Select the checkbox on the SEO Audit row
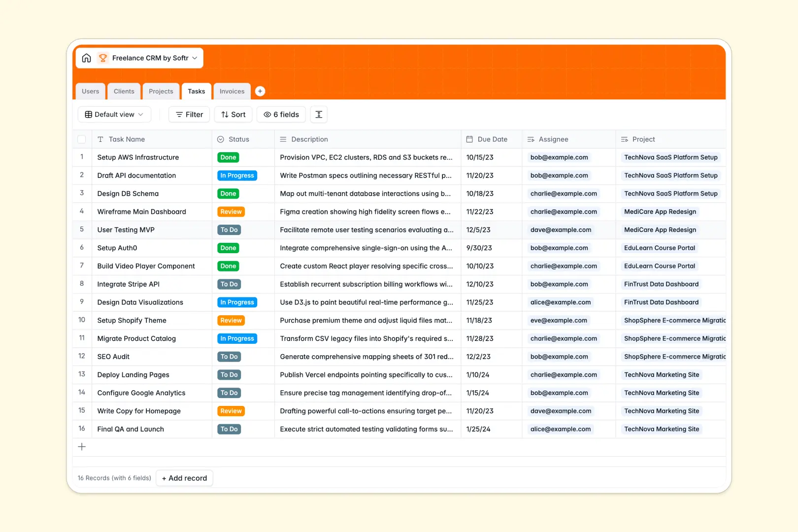The height and width of the screenshot is (532, 798). (82, 356)
